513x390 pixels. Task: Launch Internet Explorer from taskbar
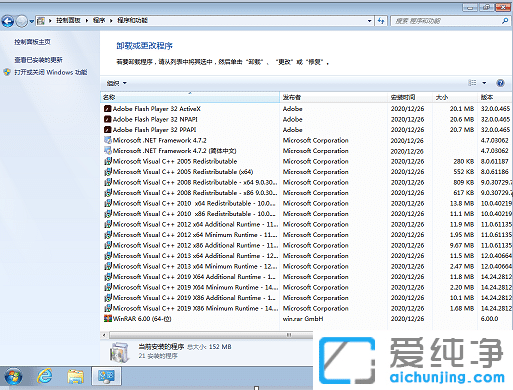[x=45, y=377]
